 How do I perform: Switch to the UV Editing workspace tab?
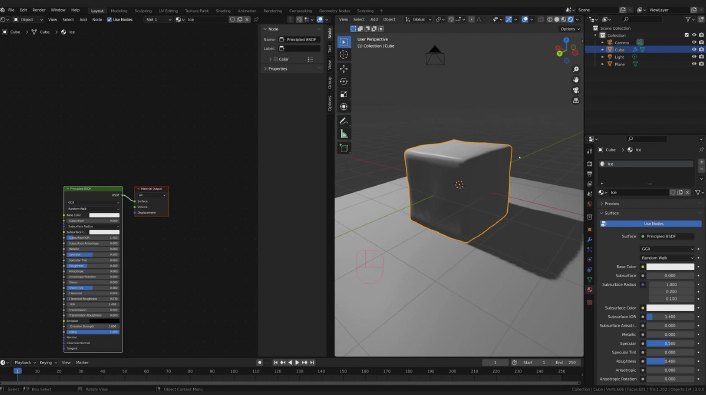click(x=168, y=10)
